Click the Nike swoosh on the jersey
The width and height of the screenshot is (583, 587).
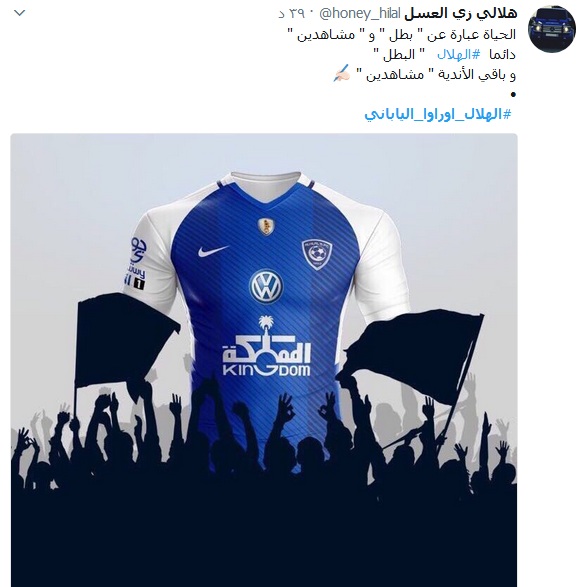pos(213,251)
